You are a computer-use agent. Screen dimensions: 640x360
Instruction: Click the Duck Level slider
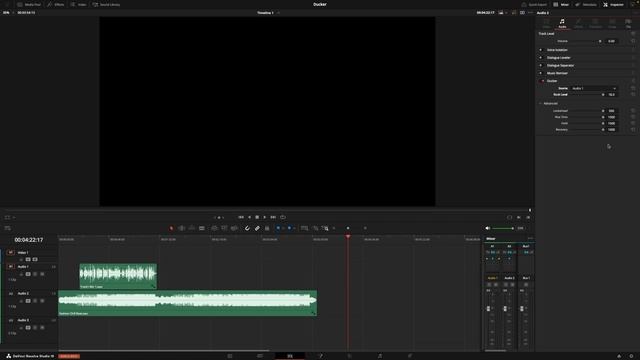587,95
